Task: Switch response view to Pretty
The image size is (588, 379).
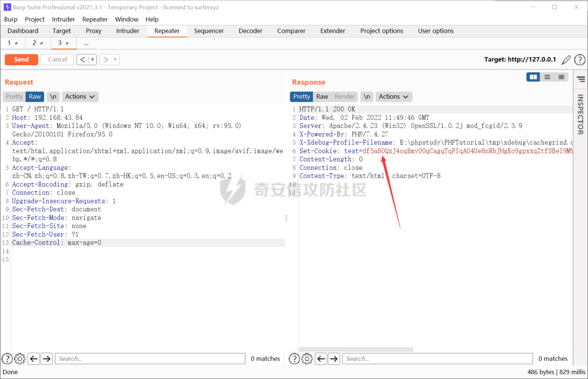Action: pyautogui.click(x=302, y=97)
